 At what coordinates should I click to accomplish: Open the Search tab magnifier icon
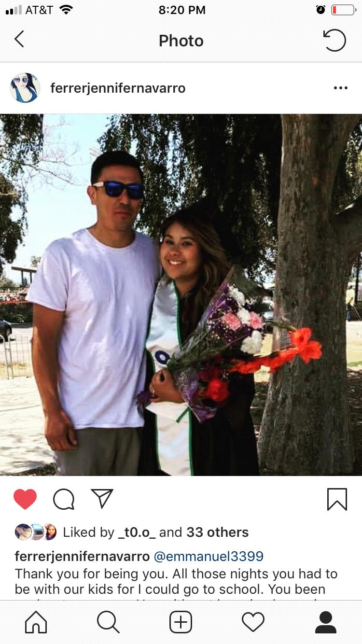tap(109, 622)
